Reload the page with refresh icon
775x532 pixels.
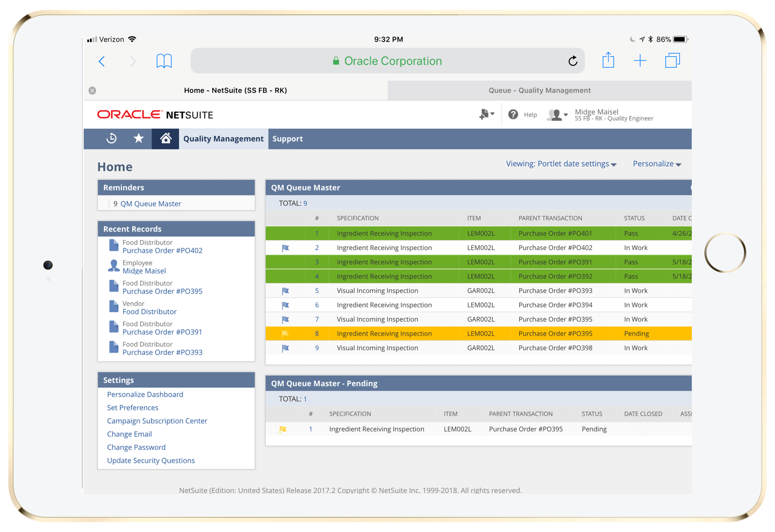572,61
